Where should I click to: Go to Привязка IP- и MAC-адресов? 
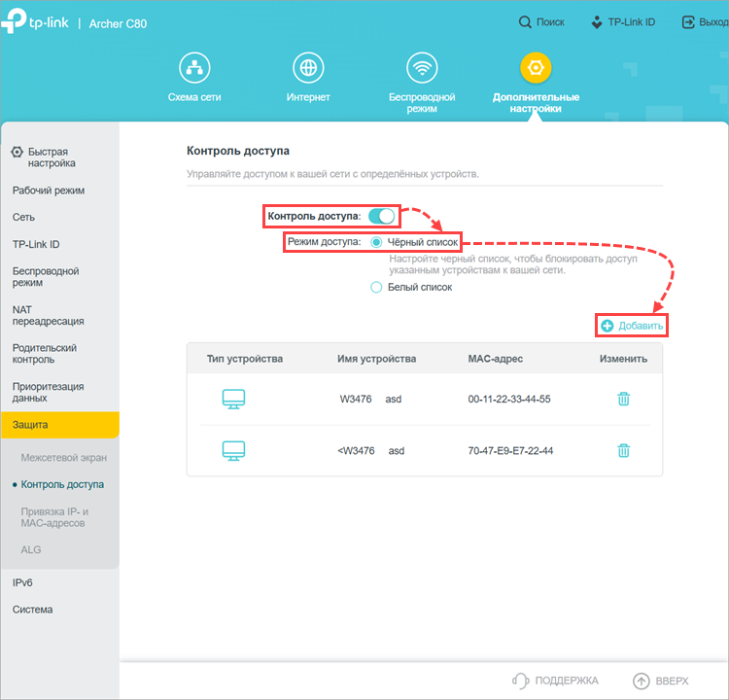point(54,517)
